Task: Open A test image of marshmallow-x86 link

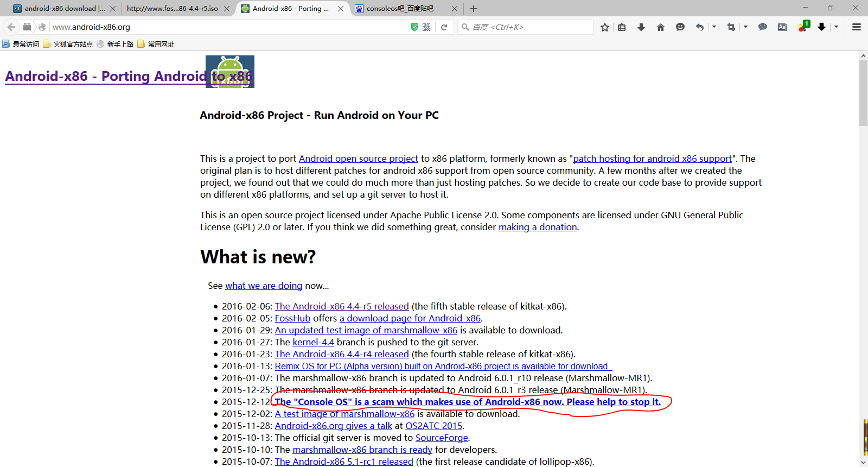Action: (344, 414)
